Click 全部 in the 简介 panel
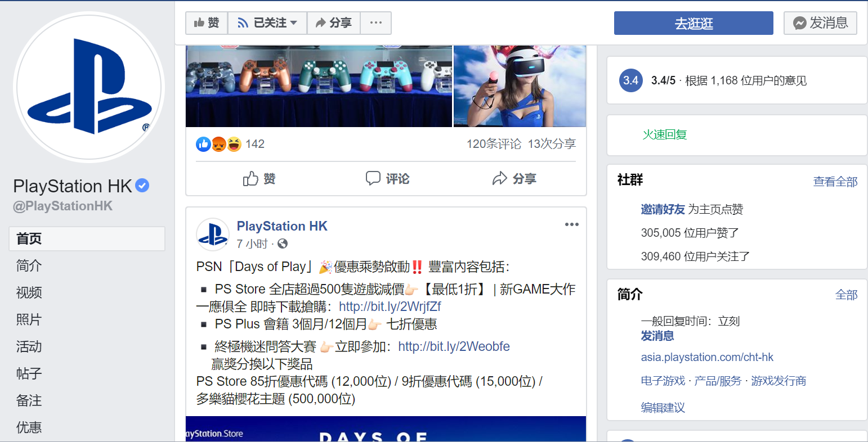This screenshot has height=442, width=868. coord(847,295)
